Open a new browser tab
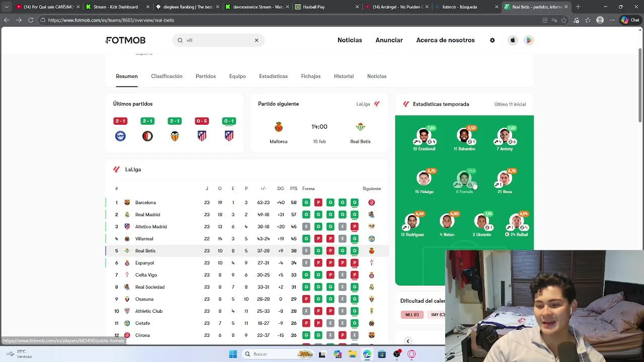Screen dimensions: 644x362 pyautogui.click(x=578, y=7)
